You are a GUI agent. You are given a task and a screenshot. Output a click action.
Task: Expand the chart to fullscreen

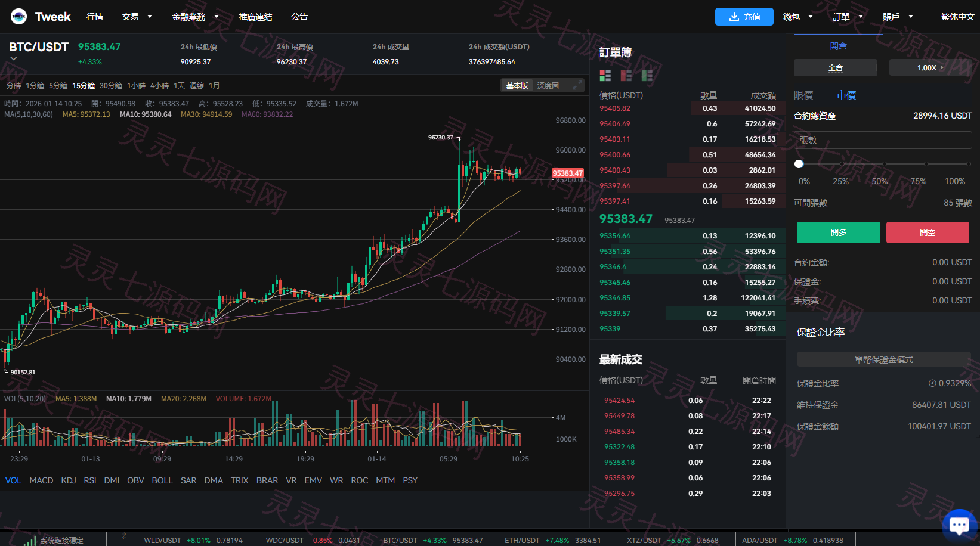576,86
